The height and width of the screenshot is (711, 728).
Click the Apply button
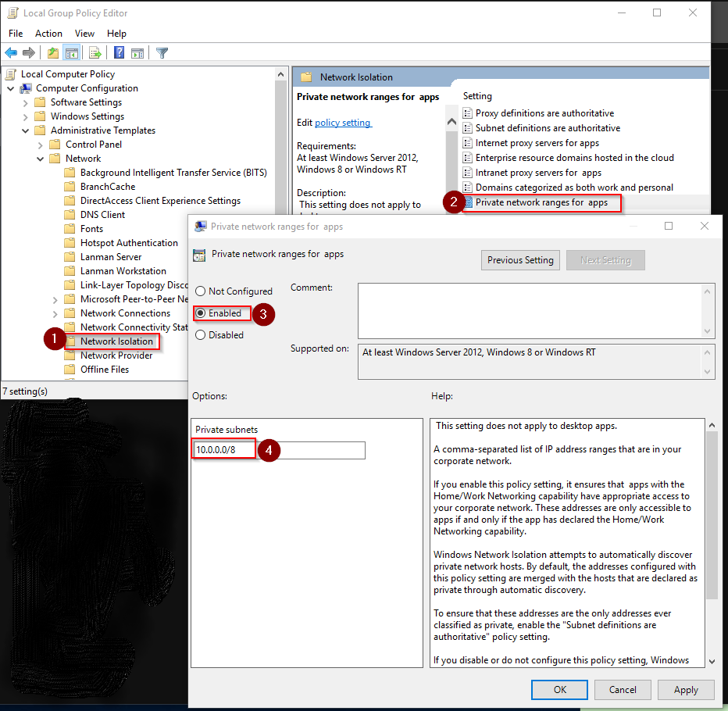coord(686,690)
